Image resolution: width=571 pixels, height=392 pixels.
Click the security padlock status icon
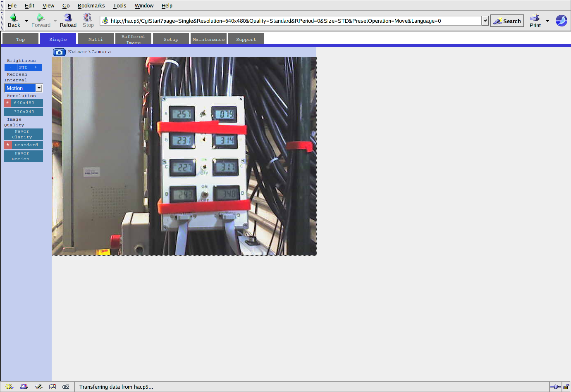(x=566, y=387)
